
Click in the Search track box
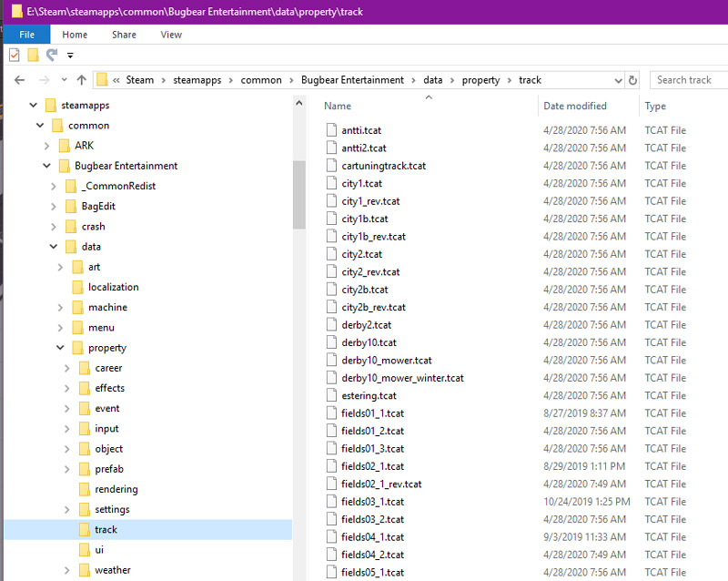(x=689, y=80)
